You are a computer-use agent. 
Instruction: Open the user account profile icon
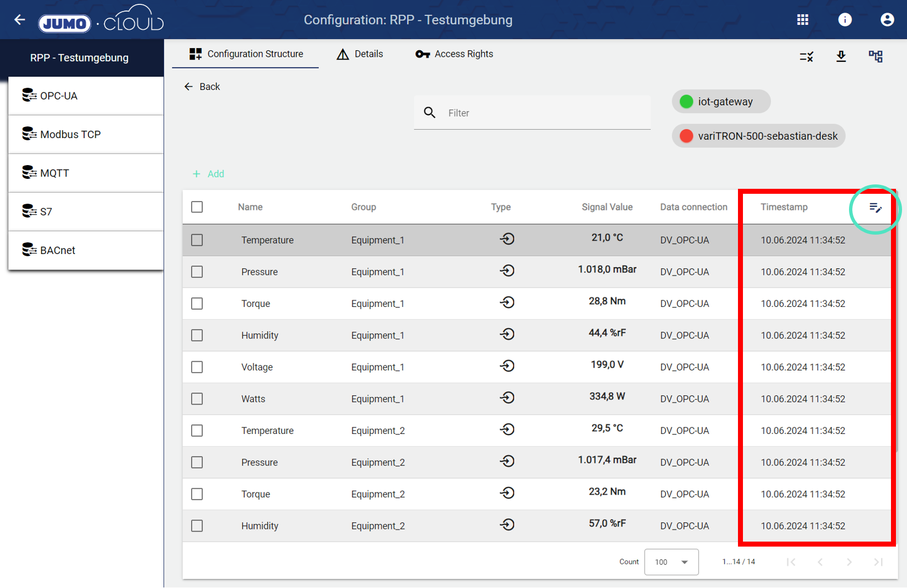(887, 20)
